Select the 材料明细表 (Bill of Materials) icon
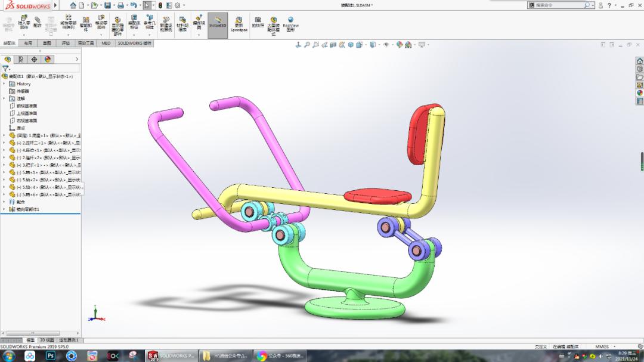This screenshot has width=644, height=362. click(183, 24)
